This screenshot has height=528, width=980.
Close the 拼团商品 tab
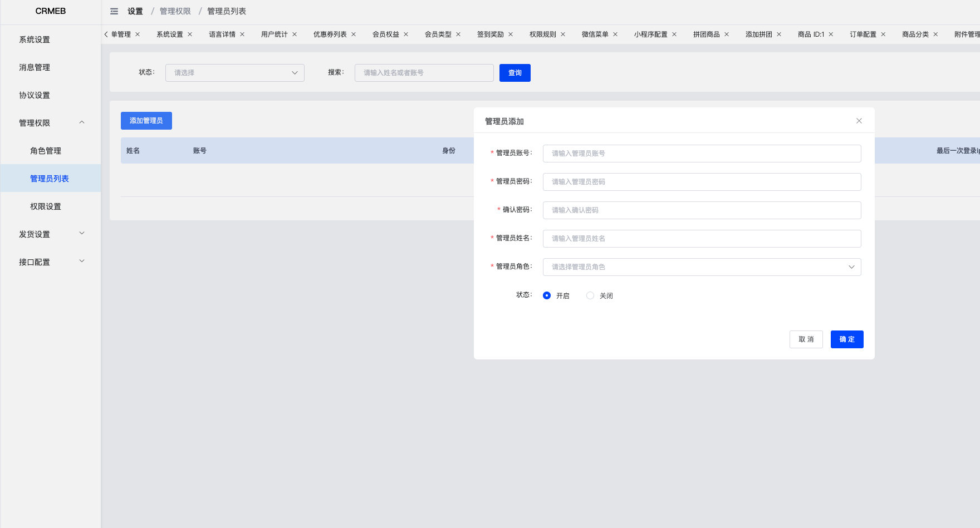727,34
